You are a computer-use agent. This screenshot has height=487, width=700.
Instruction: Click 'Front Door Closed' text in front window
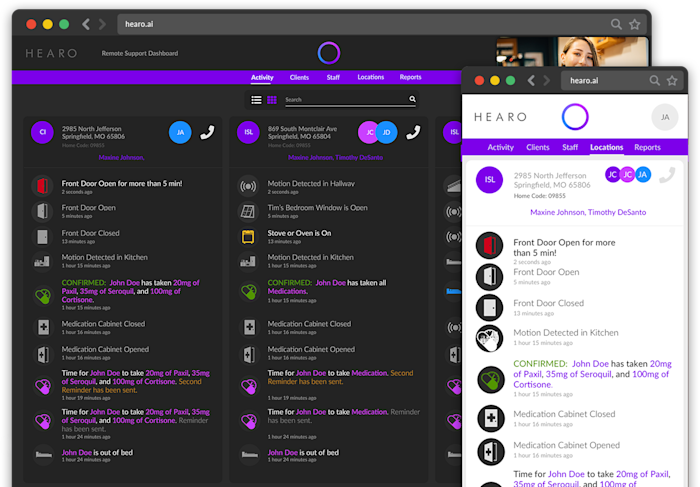pos(549,303)
